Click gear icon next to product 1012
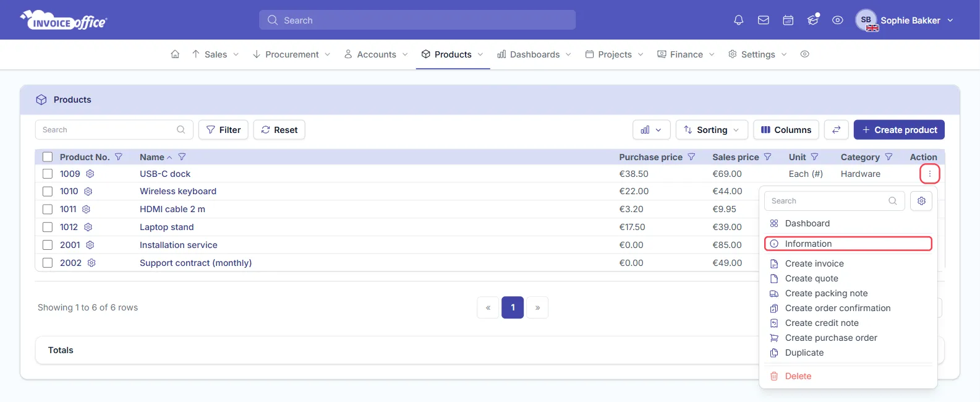The height and width of the screenshot is (402, 980). tap(88, 228)
